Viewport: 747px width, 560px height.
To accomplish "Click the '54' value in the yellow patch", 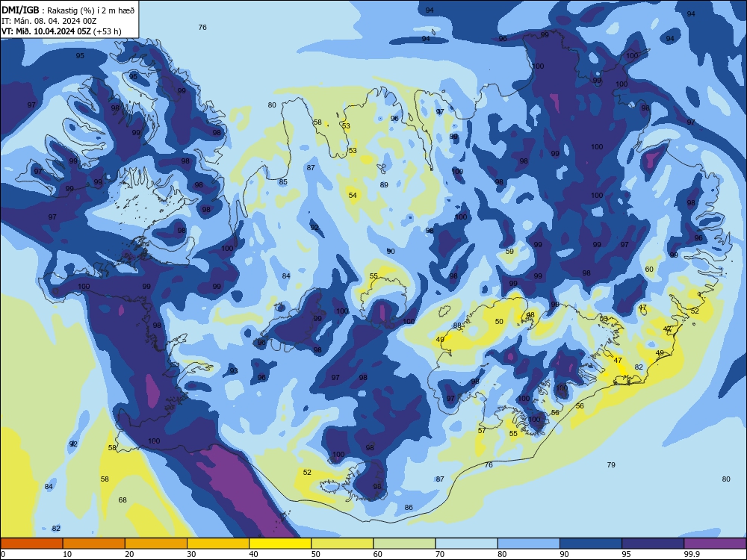I will (353, 195).
